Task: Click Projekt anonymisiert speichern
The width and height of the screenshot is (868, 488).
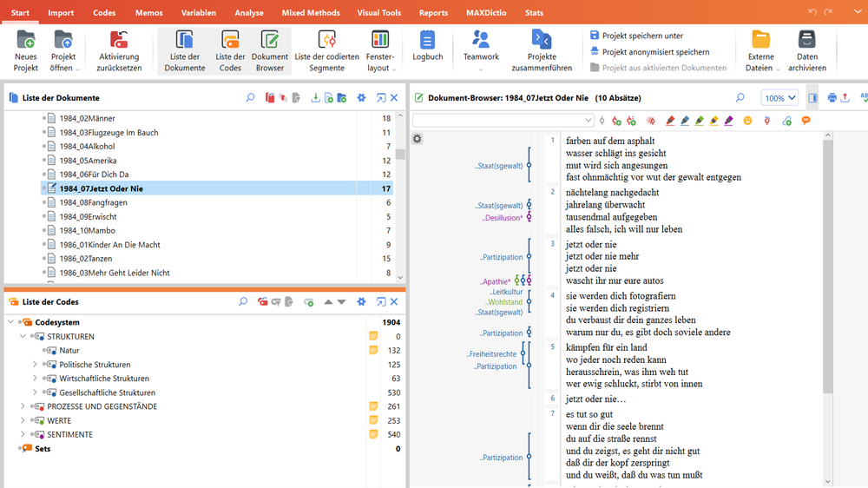Action: (x=649, y=51)
